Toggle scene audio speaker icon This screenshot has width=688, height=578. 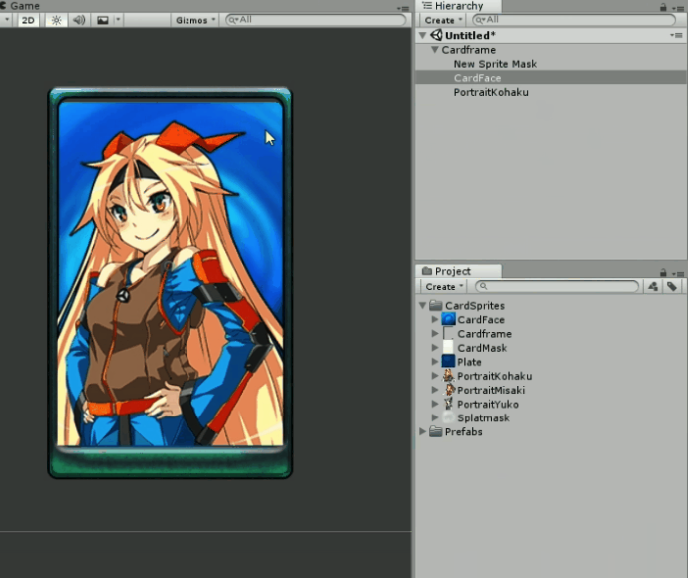[79, 20]
